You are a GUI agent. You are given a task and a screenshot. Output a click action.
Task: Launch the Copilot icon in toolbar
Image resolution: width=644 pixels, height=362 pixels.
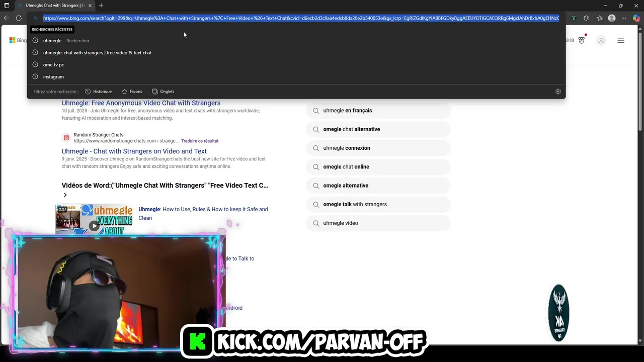[636, 18]
